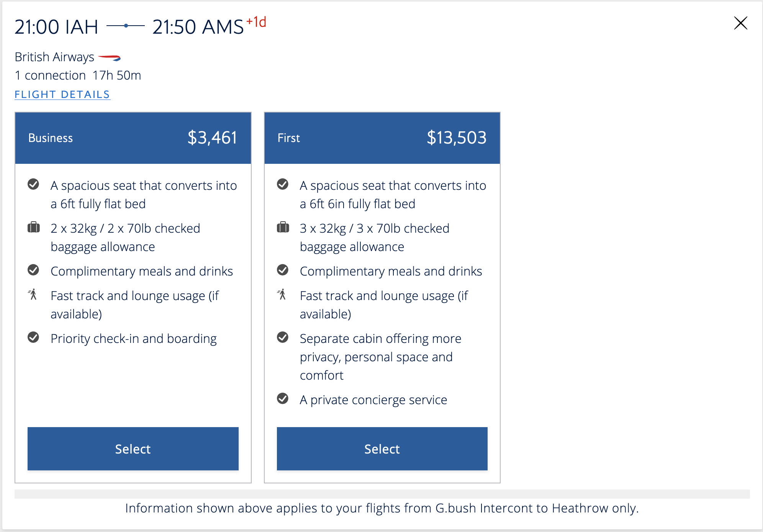Close the fare selection dialog
The height and width of the screenshot is (532, 763).
(741, 23)
